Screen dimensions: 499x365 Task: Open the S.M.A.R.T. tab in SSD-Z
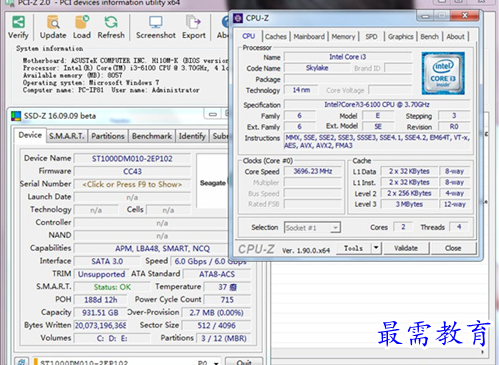click(x=67, y=136)
